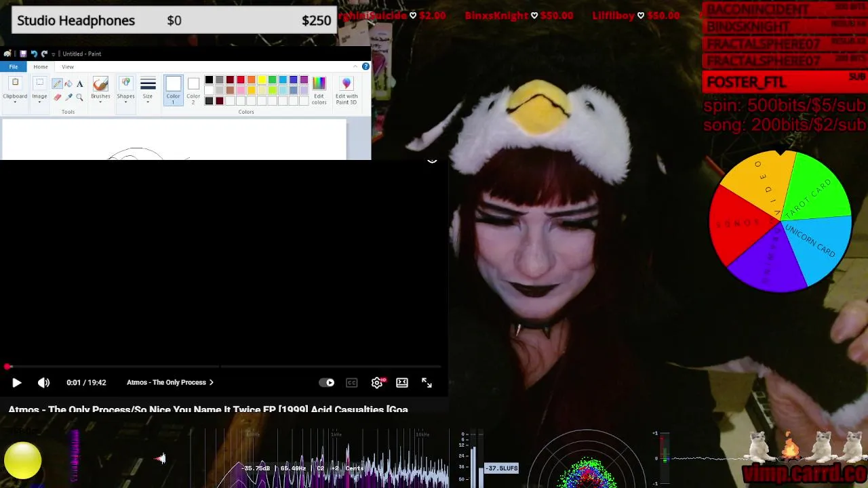Pick the green color swatch
868x488 pixels.
coord(272,80)
